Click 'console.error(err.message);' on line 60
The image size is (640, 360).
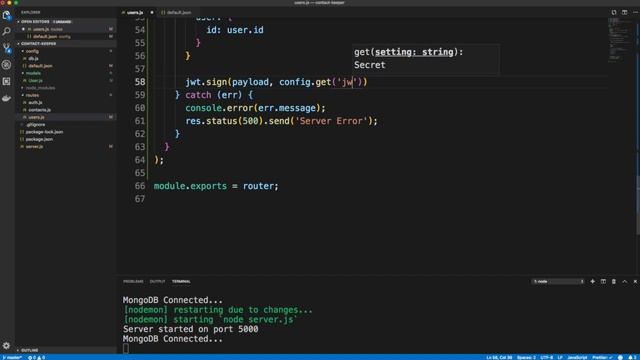pos(256,108)
